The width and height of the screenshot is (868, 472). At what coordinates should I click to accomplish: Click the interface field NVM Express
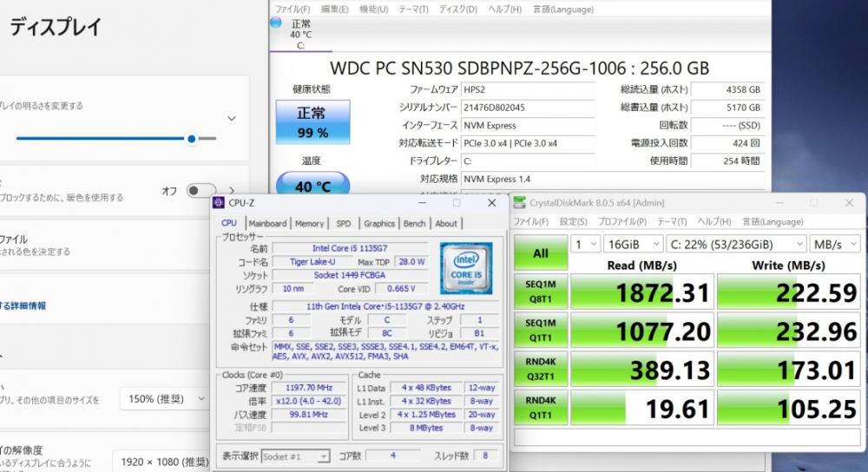pyautogui.click(x=528, y=126)
